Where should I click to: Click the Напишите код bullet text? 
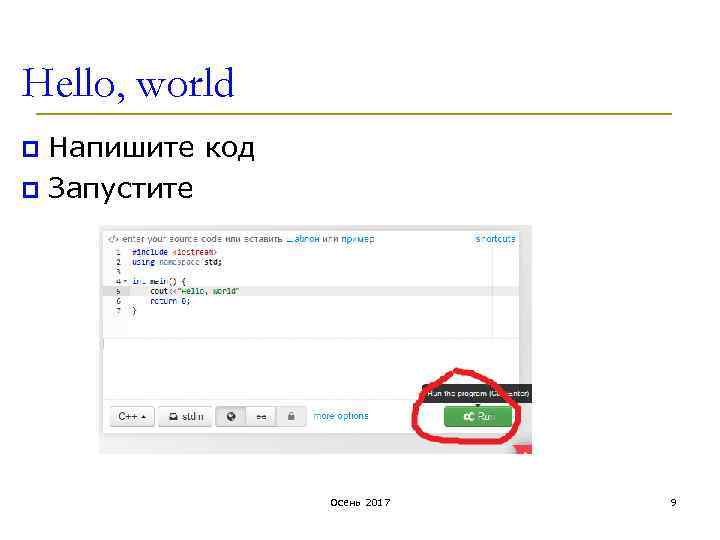(152, 148)
